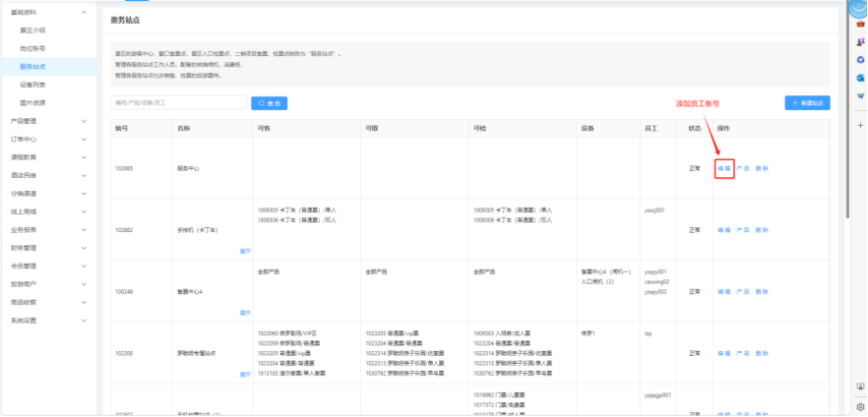Open the 图片资源 menu item
The width and height of the screenshot is (868, 417).
[32, 102]
